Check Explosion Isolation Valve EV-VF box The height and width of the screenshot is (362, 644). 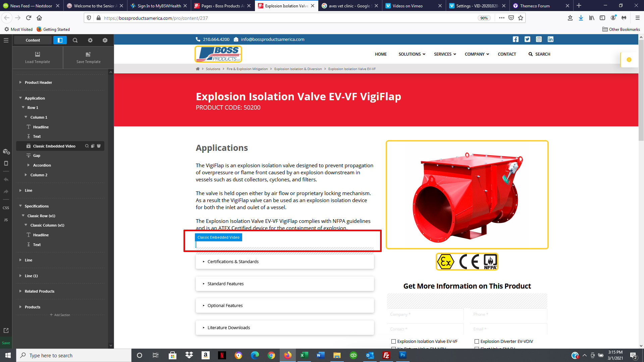tap(394, 342)
